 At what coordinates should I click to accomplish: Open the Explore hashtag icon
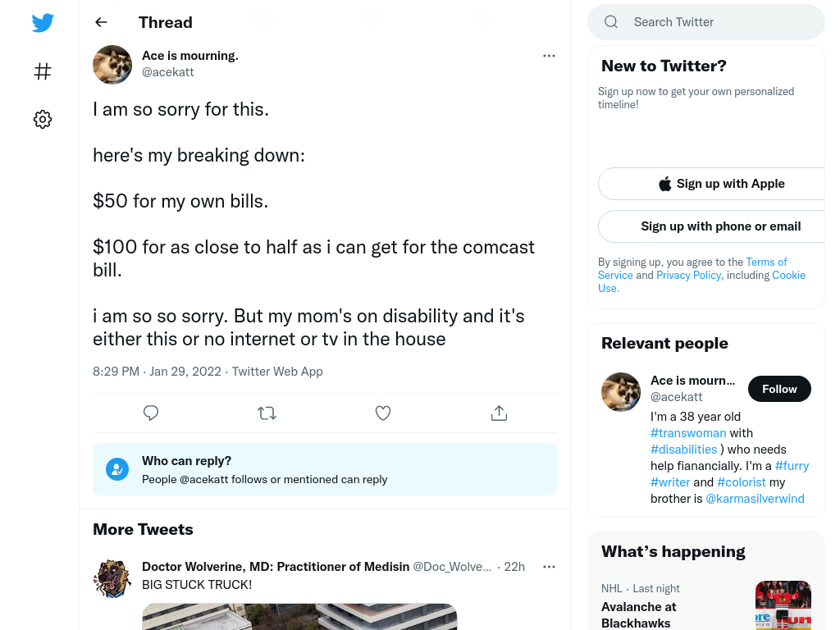point(43,71)
